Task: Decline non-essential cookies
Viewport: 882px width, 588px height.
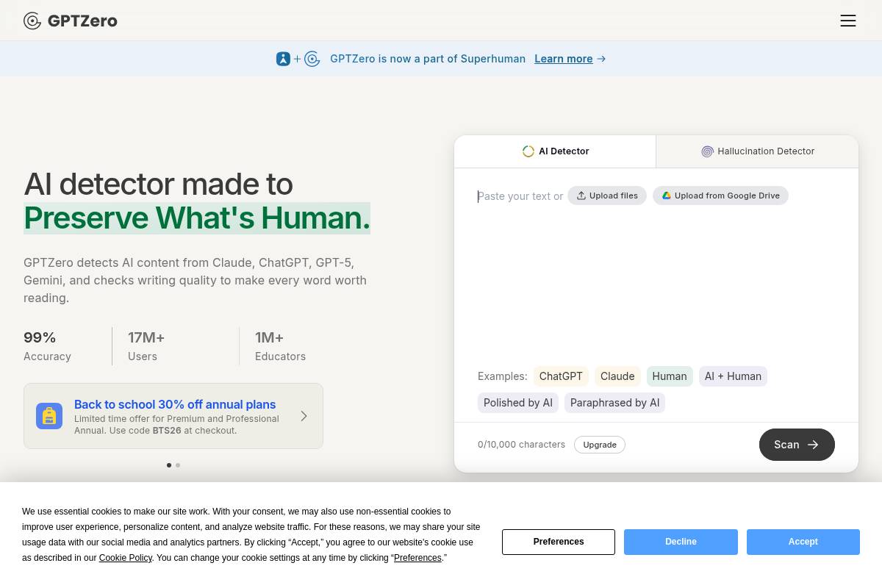Action: 681,542
